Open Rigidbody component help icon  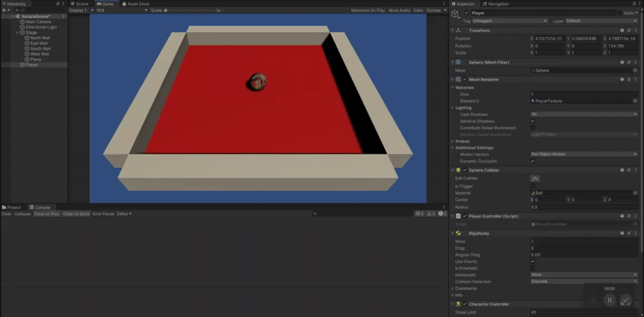click(x=622, y=233)
